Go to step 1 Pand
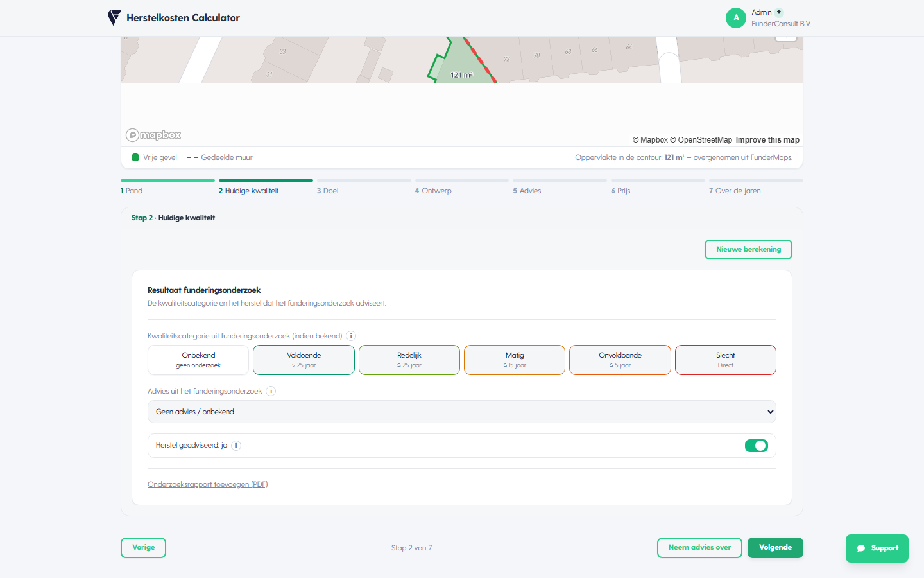The image size is (924, 578). [x=167, y=187]
